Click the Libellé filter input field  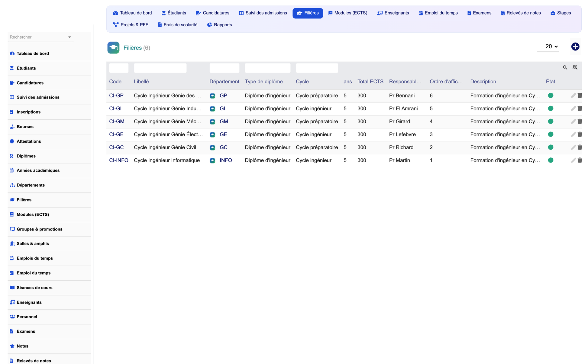pos(160,68)
